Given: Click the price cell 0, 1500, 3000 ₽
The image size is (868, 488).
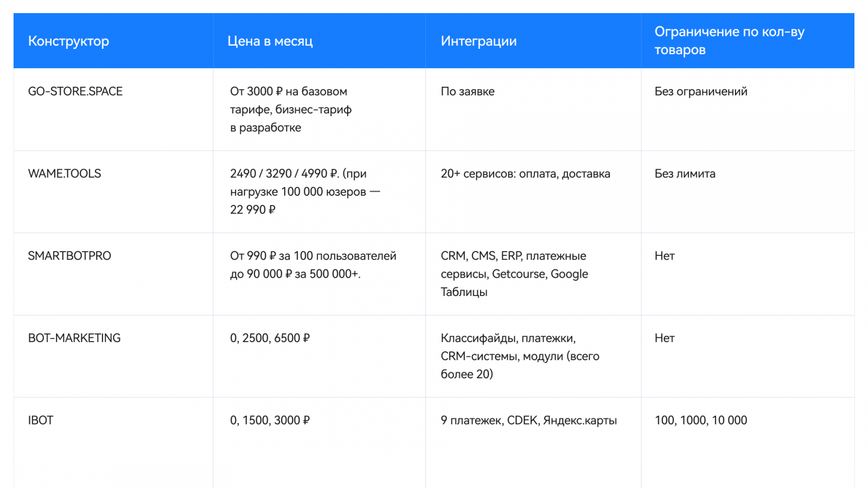Looking at the screenshot, I should click(270, 421).
